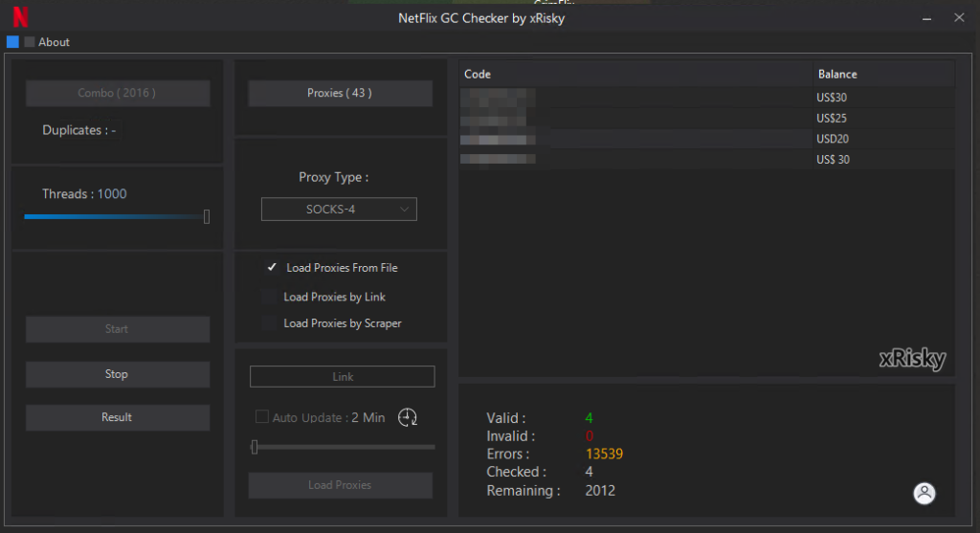Click the Balance column header
This screenshot has height=533, width=980.
pyautogui.click(x=883, y=74)
